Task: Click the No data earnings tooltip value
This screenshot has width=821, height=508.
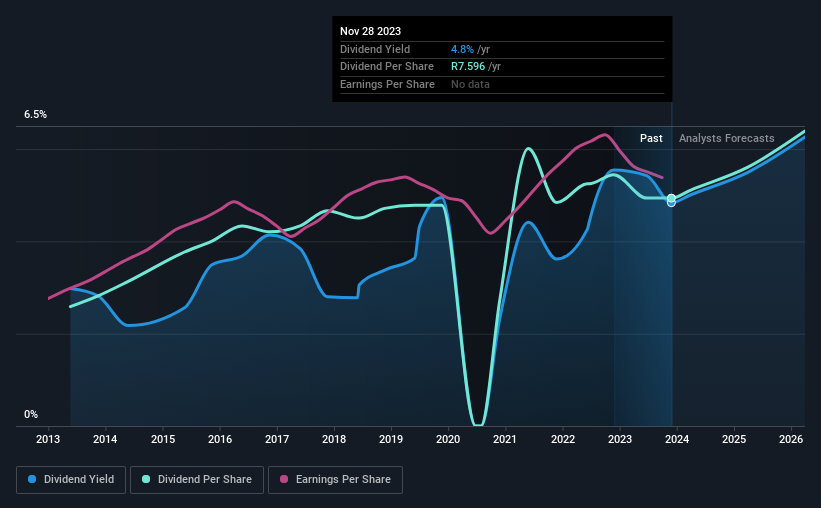Action: (470, 84)
